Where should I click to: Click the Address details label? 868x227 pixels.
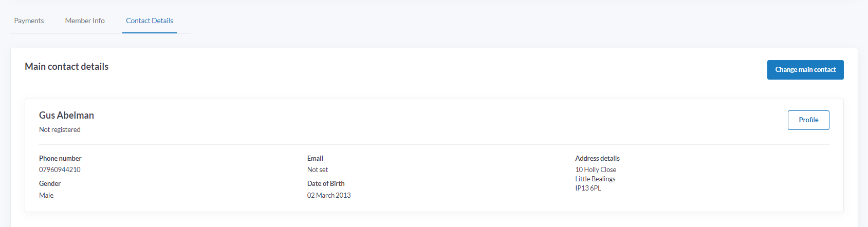click(597, 159)
